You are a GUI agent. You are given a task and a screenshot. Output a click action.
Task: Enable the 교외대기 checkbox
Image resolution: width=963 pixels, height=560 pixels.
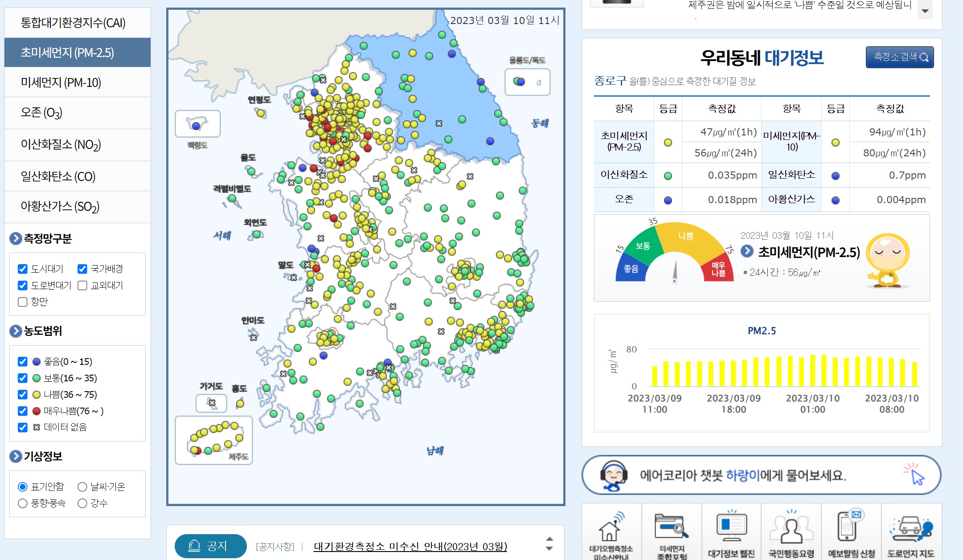pyautogui.click(x=82, y=286)
